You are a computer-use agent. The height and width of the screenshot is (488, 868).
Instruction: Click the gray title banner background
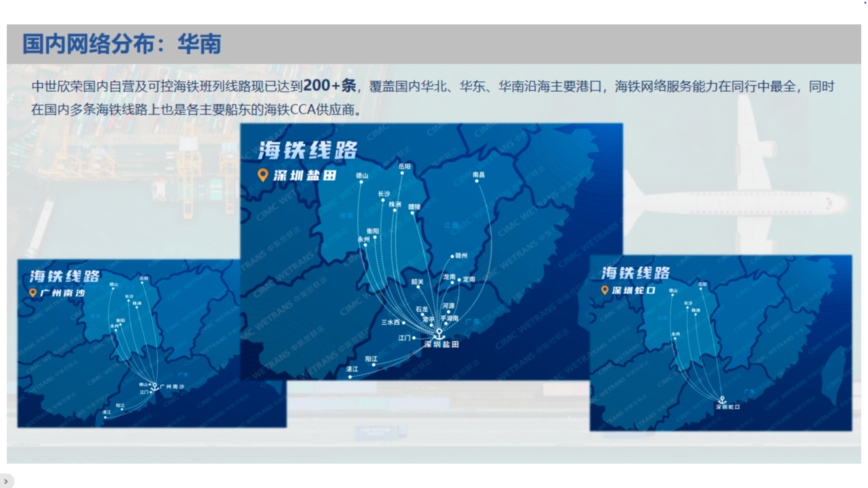(x=542, y=44)
